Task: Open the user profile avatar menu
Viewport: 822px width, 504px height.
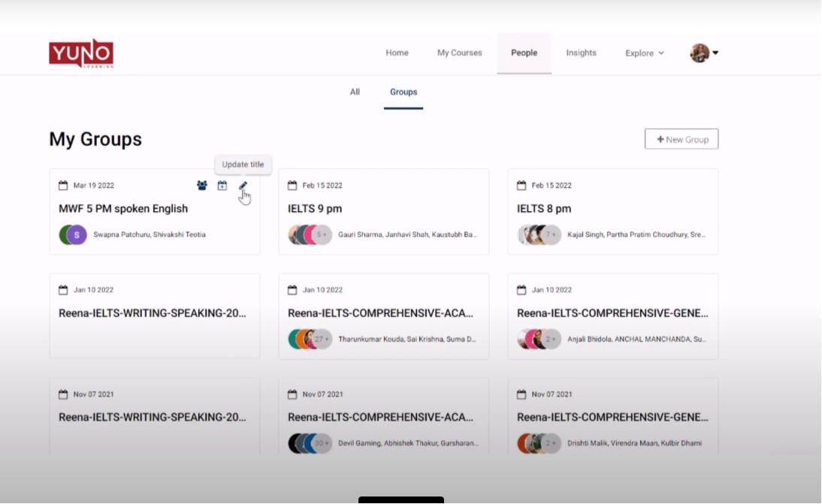Action: tap(700, 53)
